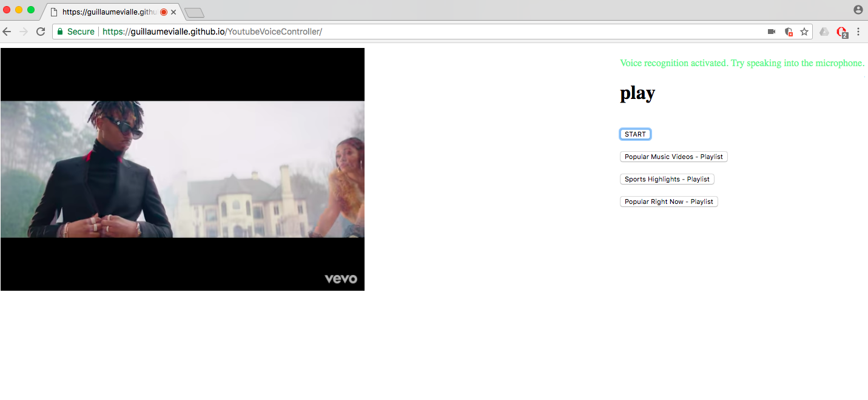
Task: Click the URL address bar field
Action: (432, 32)
